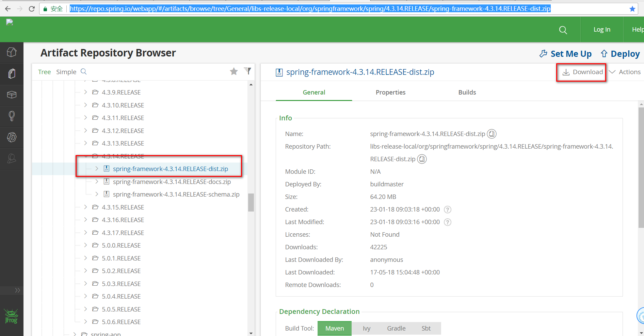The width and height of the screenshot is (644, 336).
Task: Expand 5.0.0.RELEASE folder chevron
Action: (x=85, y=245)
